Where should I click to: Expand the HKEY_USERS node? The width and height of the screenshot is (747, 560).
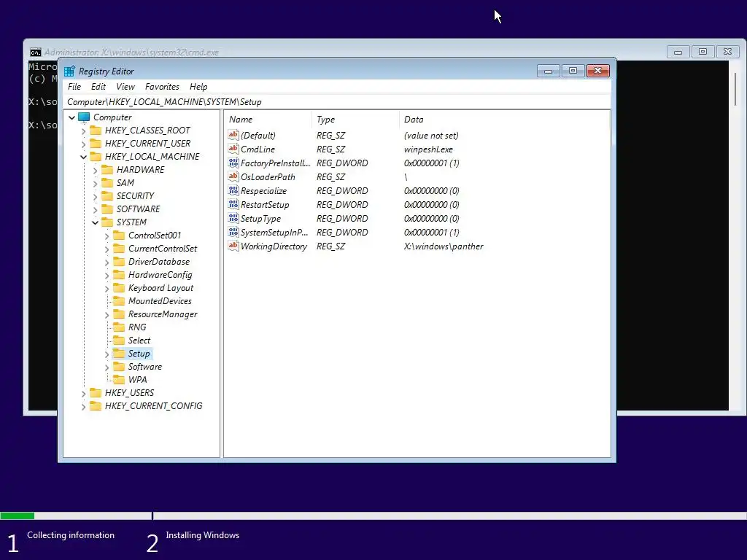pos(84,393)
